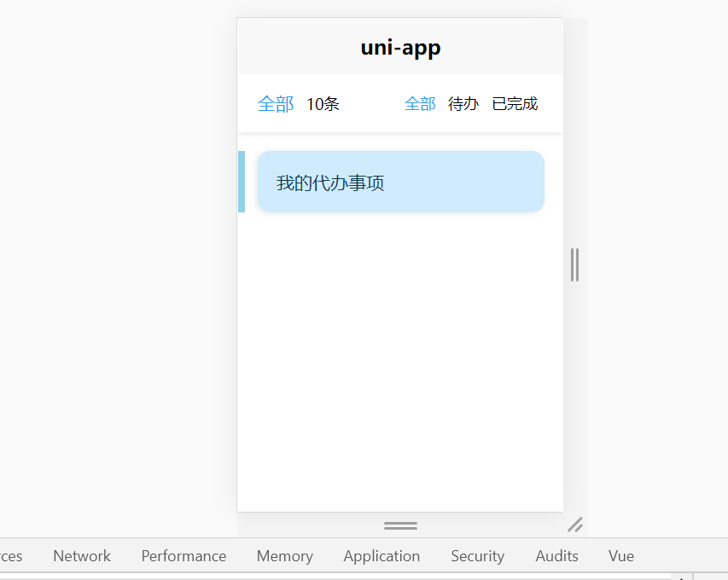The image size is (728, 580).
Task: Switch to the 全部 filter tab
Action: coord(420,104)
